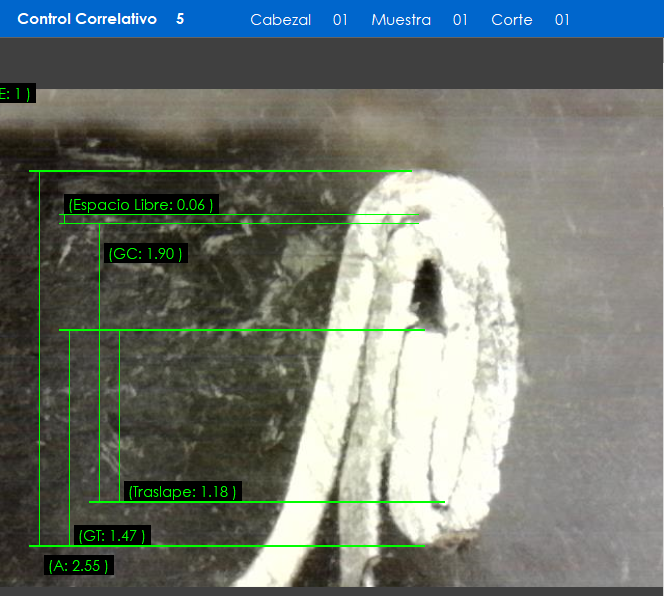Click the GC: 1.90 measurement label

click(x=145, y=254)
